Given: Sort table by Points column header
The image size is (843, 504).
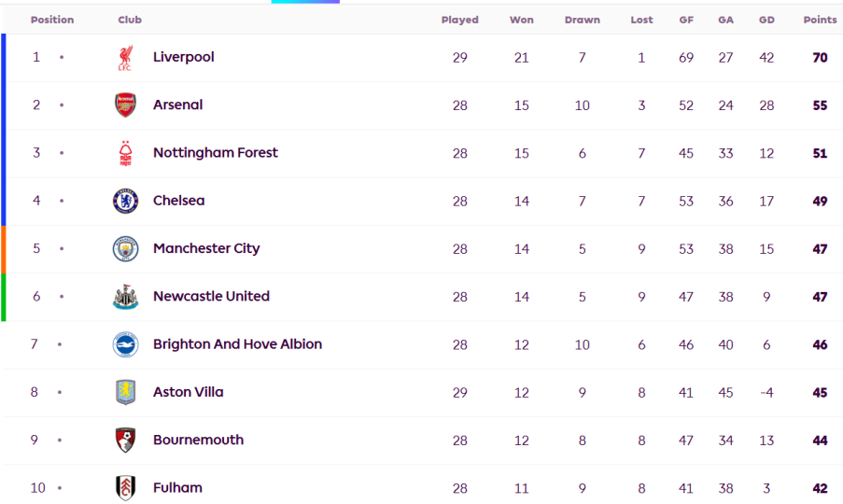Looking at the screenshot, I should click(x=820, y=20).
